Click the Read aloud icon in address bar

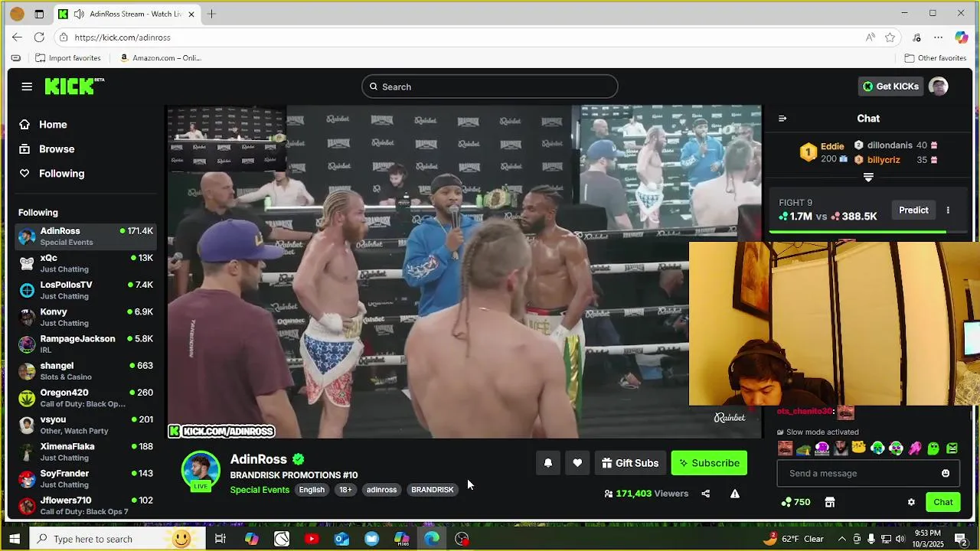tap(870, 37)
